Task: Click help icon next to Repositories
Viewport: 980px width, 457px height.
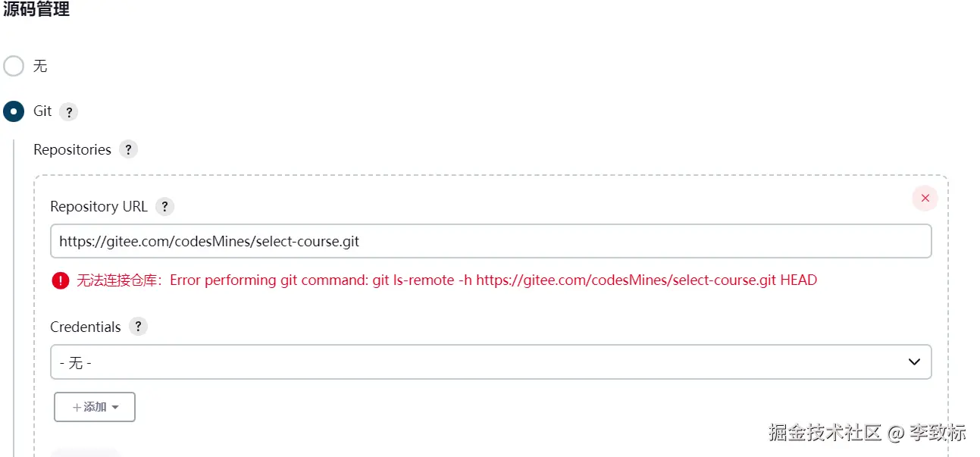Action: (128, 149)
